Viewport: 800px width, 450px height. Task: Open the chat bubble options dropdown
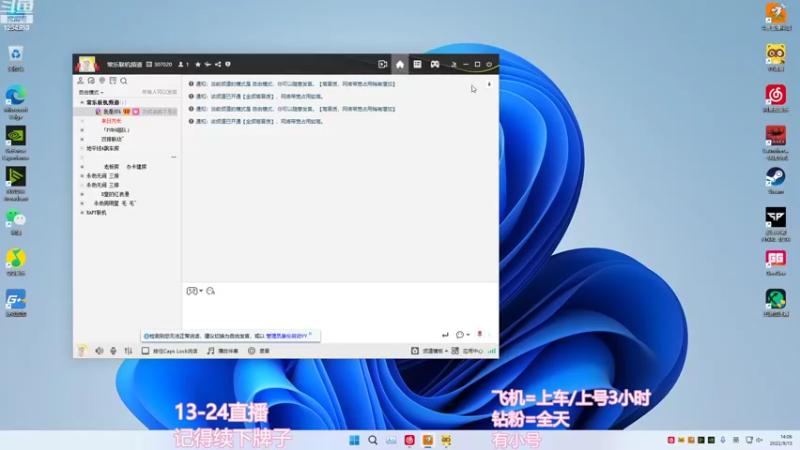462,335
